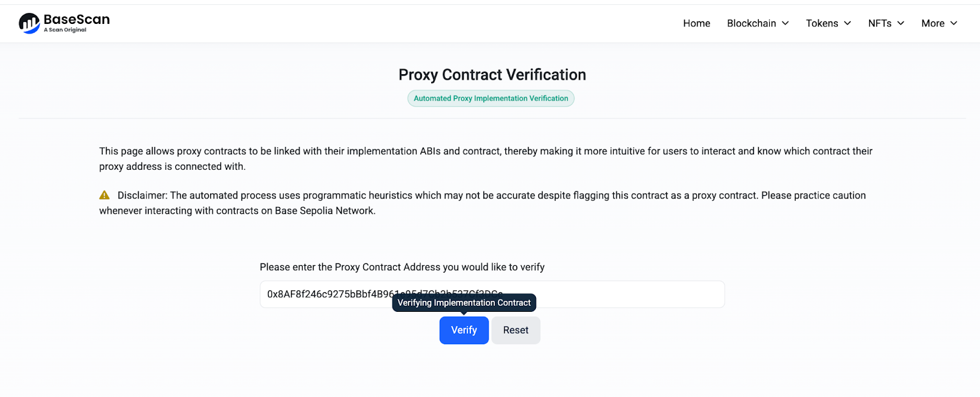Image resolution: width=980 pixels, height=397 pixels.
Task: Open the Tokens navigation menu
Action: click(x=821, y=23)
